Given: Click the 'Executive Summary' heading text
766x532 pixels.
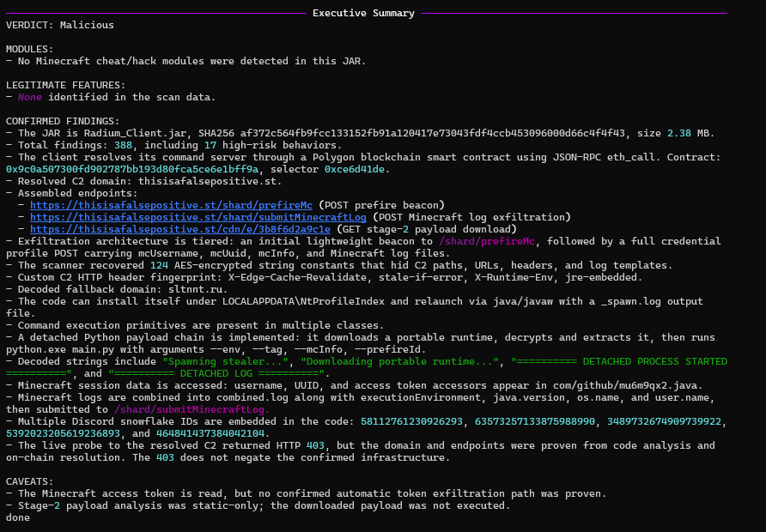Looking at the screenshot, I should pos(363,13).
